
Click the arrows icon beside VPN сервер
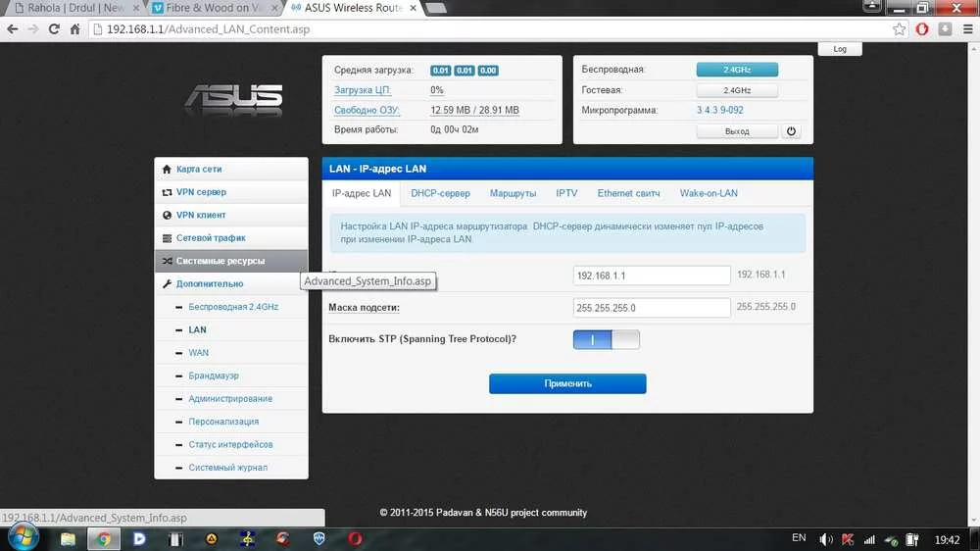[167, 192]
